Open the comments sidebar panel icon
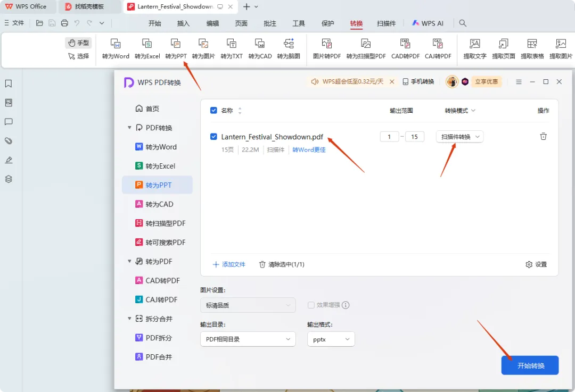Screen dimensions: 575x392 pyautogui.click(x=9, y=122)
